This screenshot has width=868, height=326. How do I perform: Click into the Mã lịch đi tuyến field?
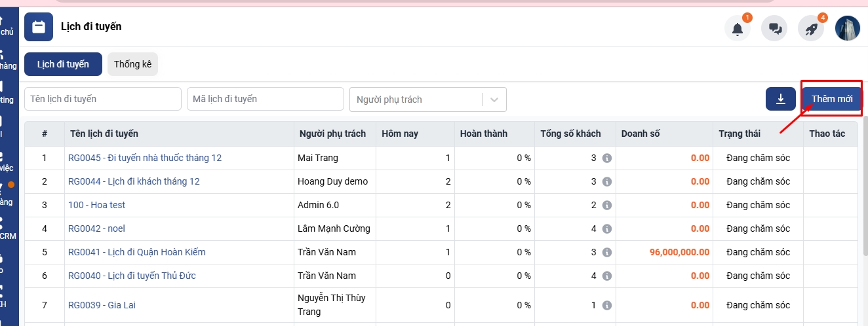[x=265, y=99]
